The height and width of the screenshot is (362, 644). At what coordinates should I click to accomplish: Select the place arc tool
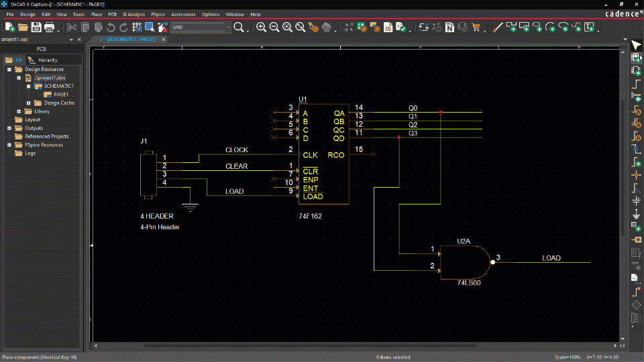click(550, 27)
